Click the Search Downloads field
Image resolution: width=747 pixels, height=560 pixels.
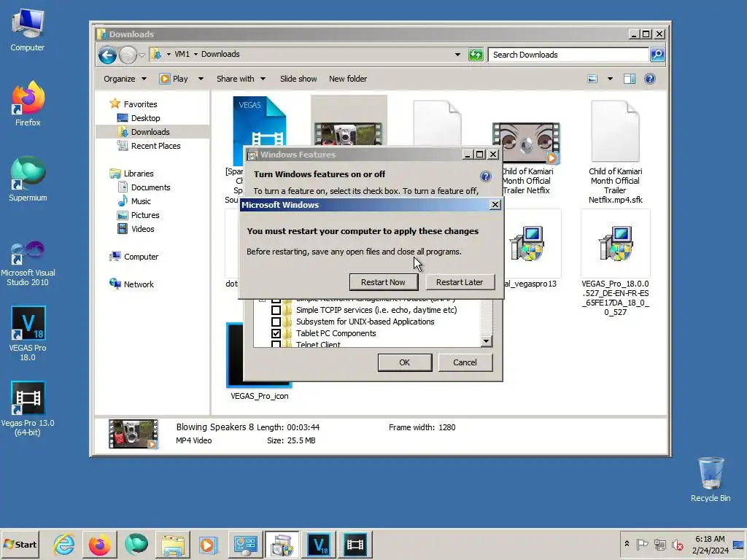coord(569,55)
